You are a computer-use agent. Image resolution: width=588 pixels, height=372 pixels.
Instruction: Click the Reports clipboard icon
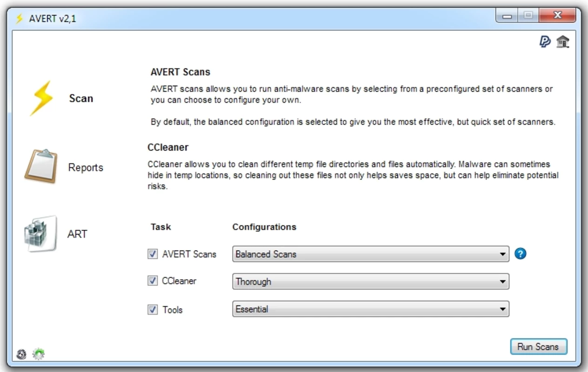(x=41, y=166)
